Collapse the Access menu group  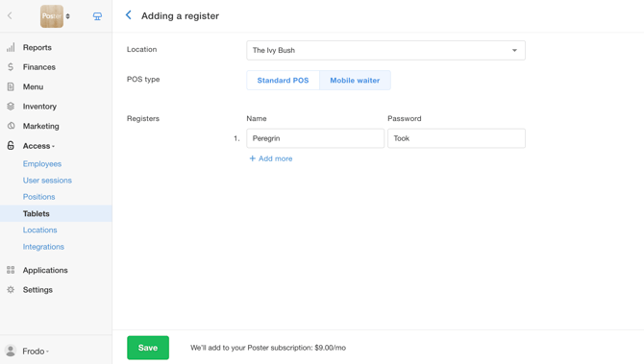click(x=38, y=146)
